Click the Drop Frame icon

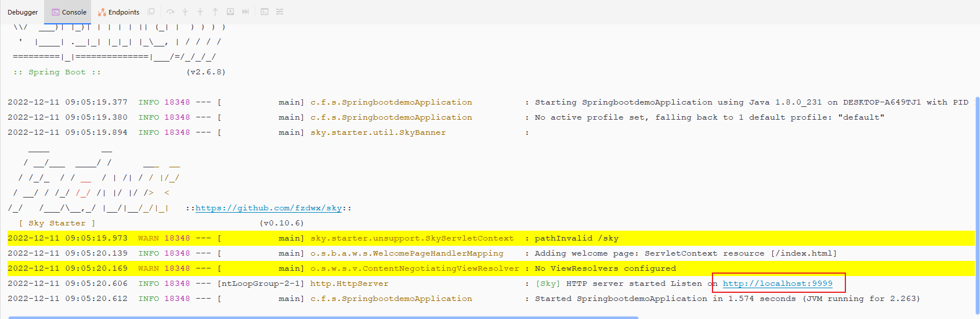coord(230,12)
